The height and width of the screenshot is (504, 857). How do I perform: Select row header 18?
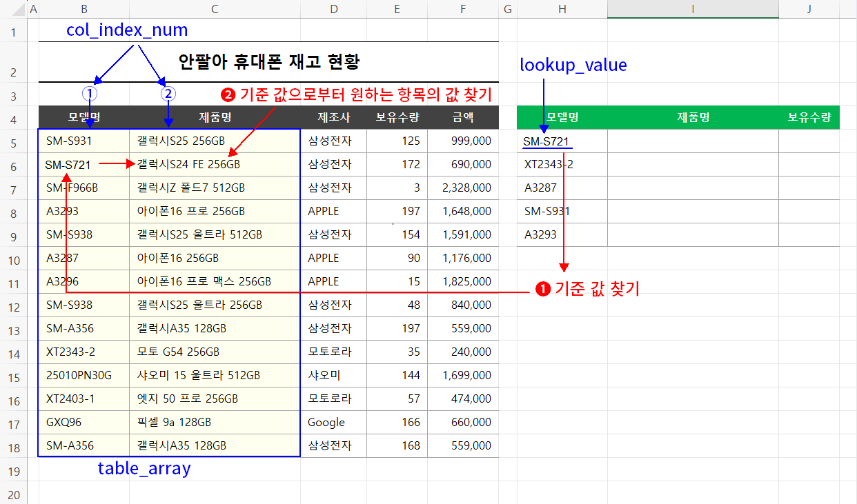(x=14, y=446)
